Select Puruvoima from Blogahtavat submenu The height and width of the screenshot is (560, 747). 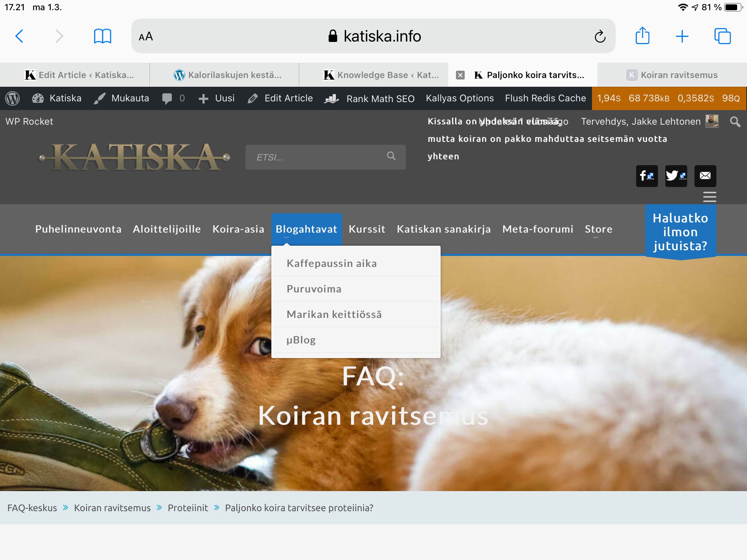pos(314,289)
